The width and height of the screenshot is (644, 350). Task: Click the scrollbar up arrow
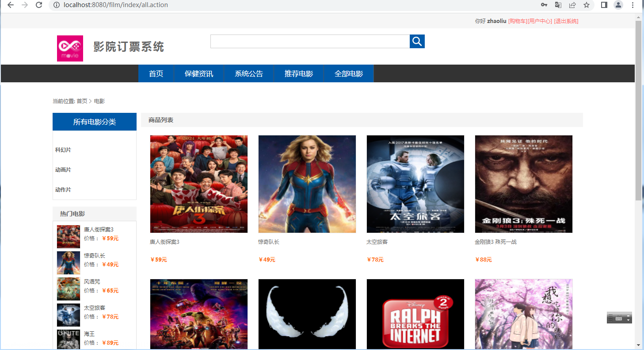tap(638, 17)
